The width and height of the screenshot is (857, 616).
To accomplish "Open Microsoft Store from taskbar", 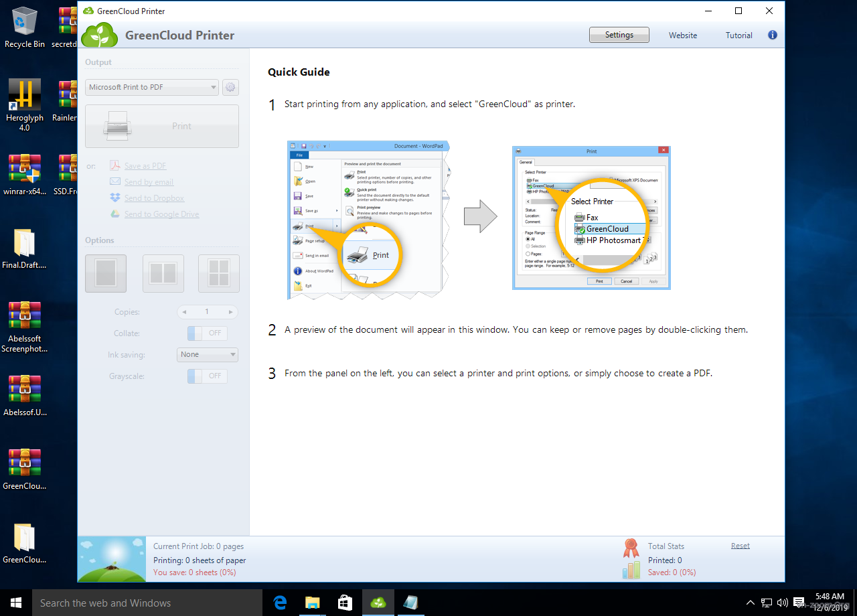I will click(345, 603).
